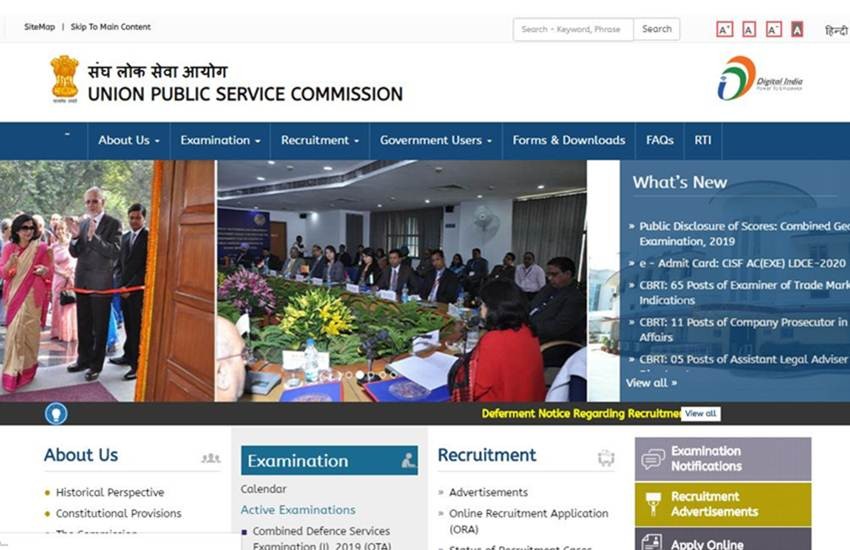Screen dimensions: 850x550
Task: Click the national emblem logo
Action: coord(65,79)
